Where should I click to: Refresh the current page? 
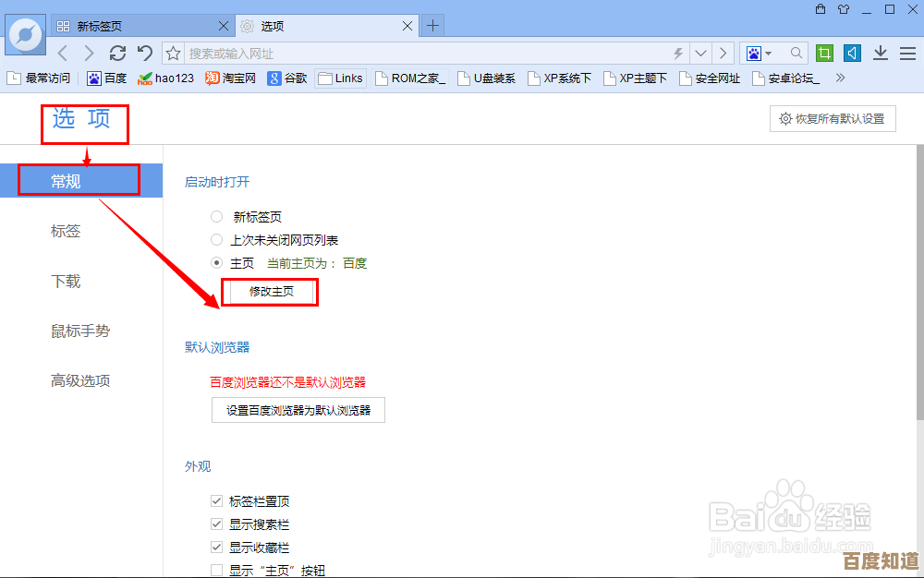click(x=117, y=53)
